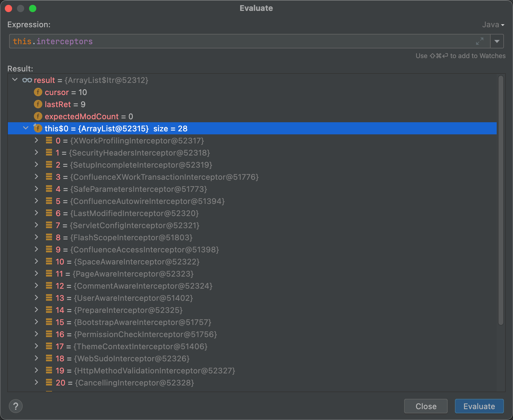Screen dimensions: 513x420
Task: Click the help question mark icon
Action: (16, 406)
